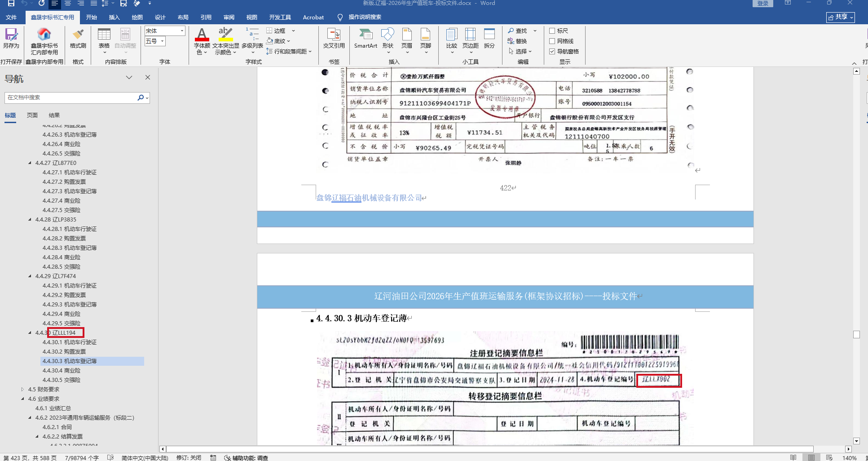The image size is (868, 461).
Task: Uncheck the 导航窗格 navigation pane checkbox
Action: pos(552,52)
